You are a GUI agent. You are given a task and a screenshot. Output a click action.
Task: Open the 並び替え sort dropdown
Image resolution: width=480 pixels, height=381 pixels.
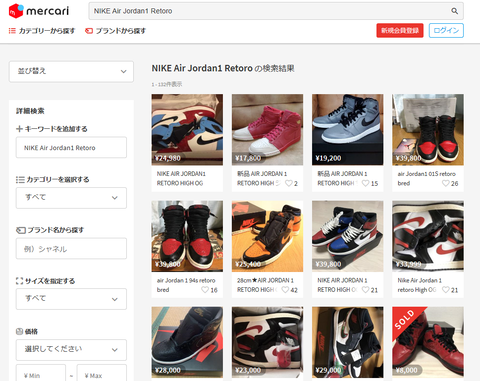71,71
